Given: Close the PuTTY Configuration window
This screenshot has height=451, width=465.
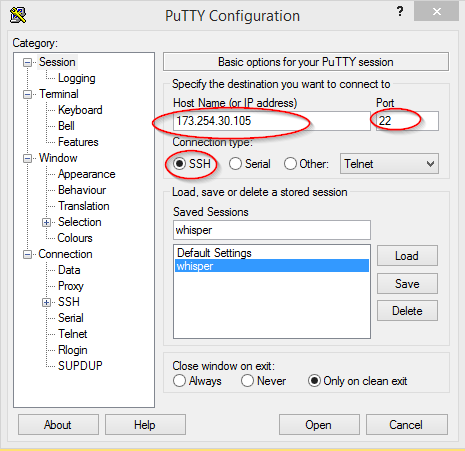Looking at the screenshot, I should click(437, 12).
